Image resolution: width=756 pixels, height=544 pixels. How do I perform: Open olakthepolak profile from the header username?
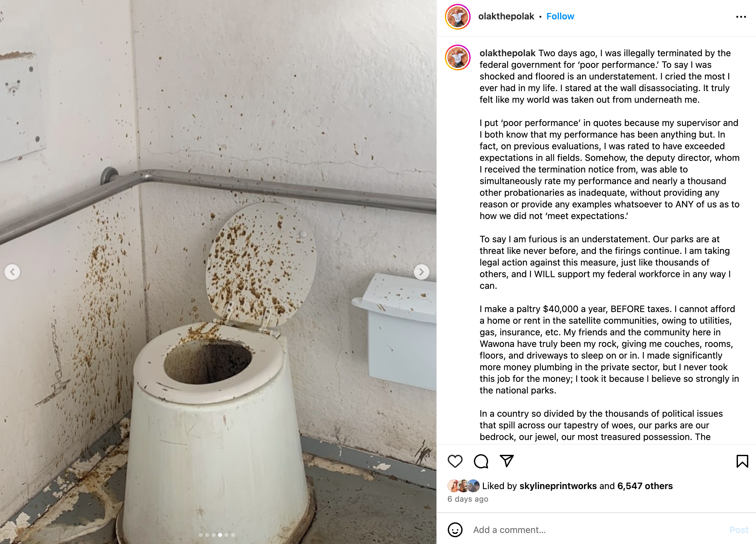(x=506, y=16)
